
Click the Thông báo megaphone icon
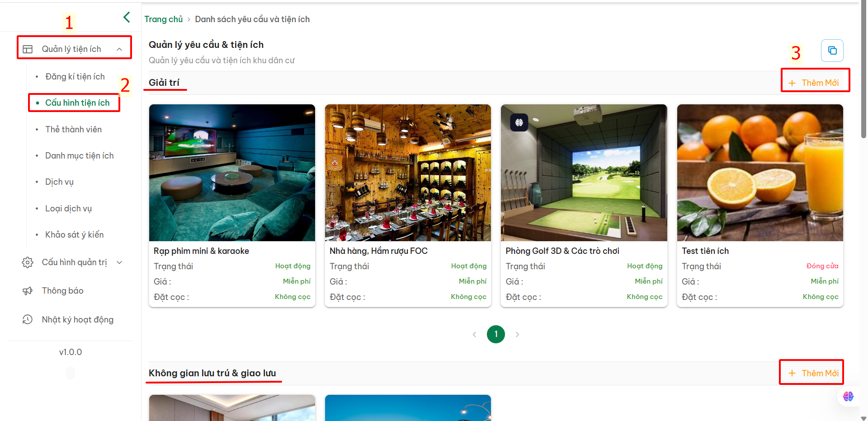28,291
